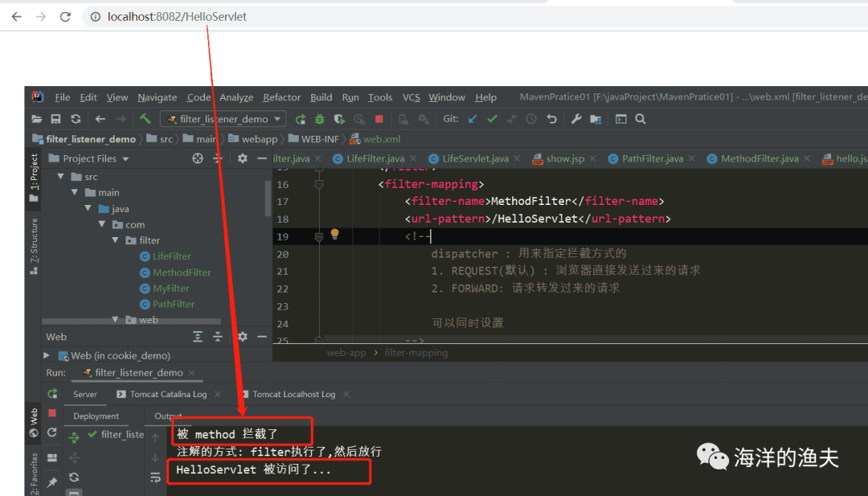Toggle the Z: Structure tool window button
This screenshot has width=868, height=496.
(34, 246)
